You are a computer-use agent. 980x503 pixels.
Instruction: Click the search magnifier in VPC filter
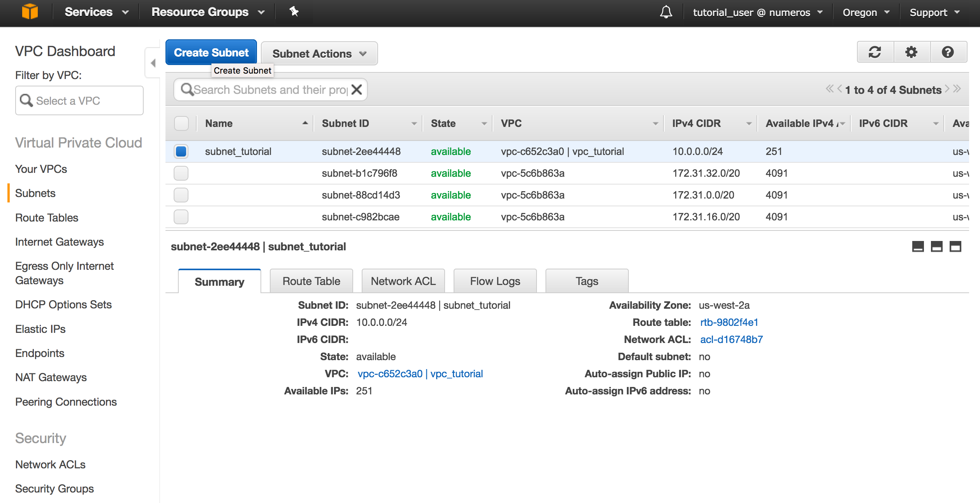(26, 100)
